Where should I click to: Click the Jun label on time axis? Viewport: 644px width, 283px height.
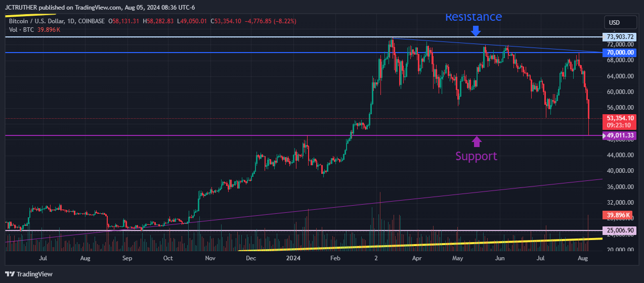pos(500,258)
